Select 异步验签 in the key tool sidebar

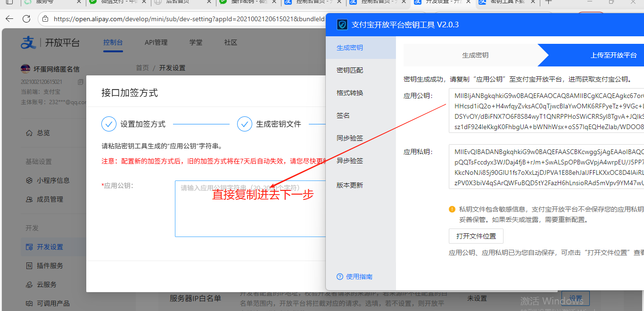tap(361, 161)
